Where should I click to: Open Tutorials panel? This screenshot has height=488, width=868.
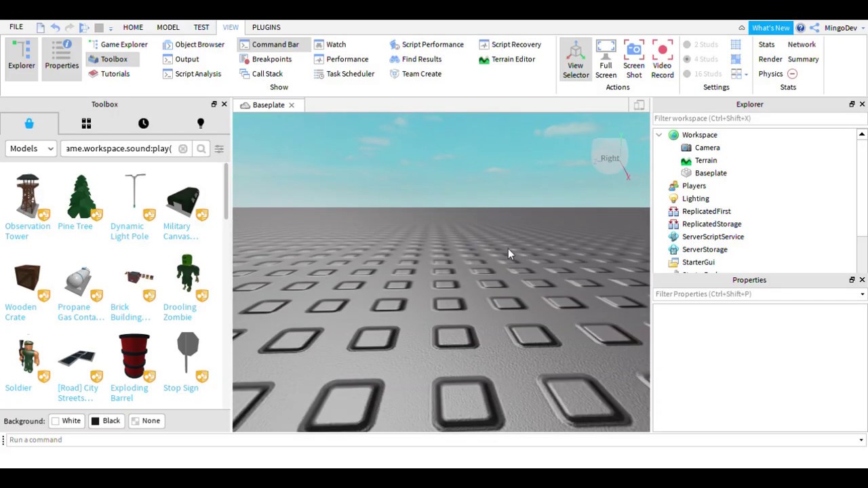coord(108,74)
